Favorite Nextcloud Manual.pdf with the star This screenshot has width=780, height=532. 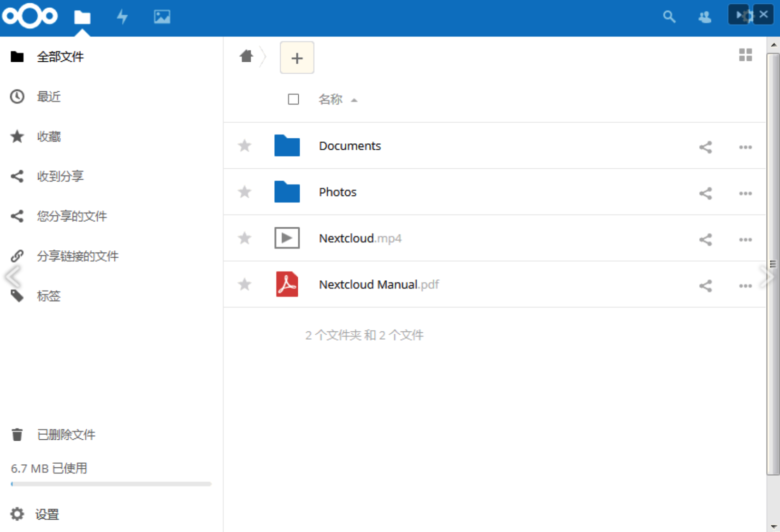pyautogui.click(x=244, y=284)
